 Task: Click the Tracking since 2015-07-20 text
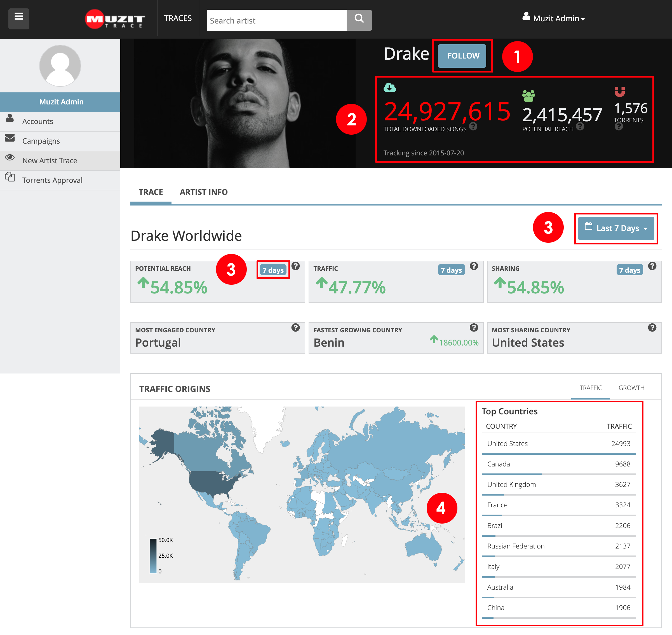click(x=423, y=153)
